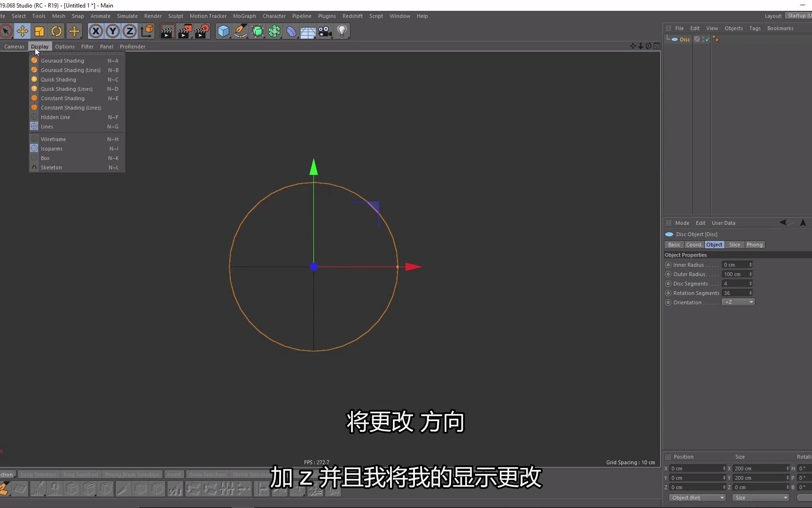Screen dimensions: 812x508
Task: Open the MoGraph menu
Action: point(244,16)
